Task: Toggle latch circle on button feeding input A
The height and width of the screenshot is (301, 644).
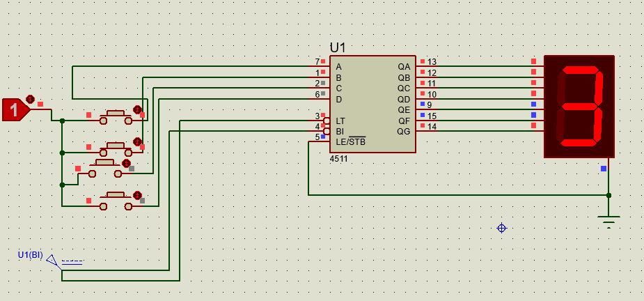Action: click(137, 110)
